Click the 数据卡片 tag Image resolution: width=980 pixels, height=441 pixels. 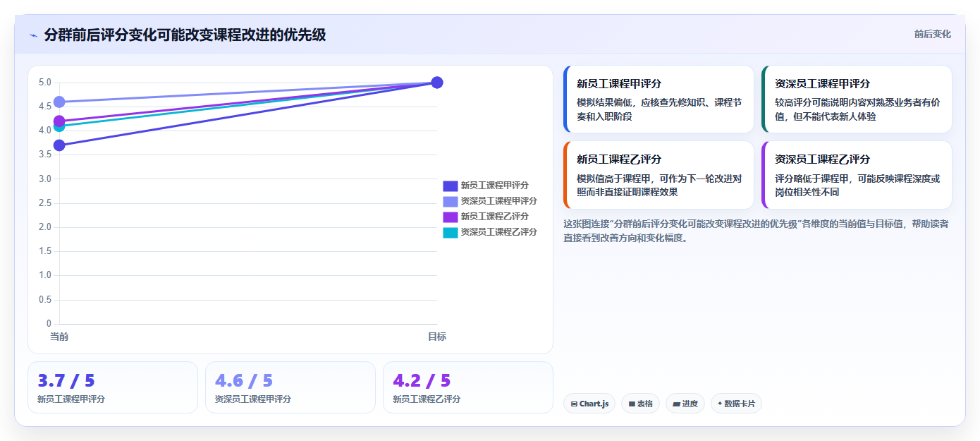click(x=736, y=404)
